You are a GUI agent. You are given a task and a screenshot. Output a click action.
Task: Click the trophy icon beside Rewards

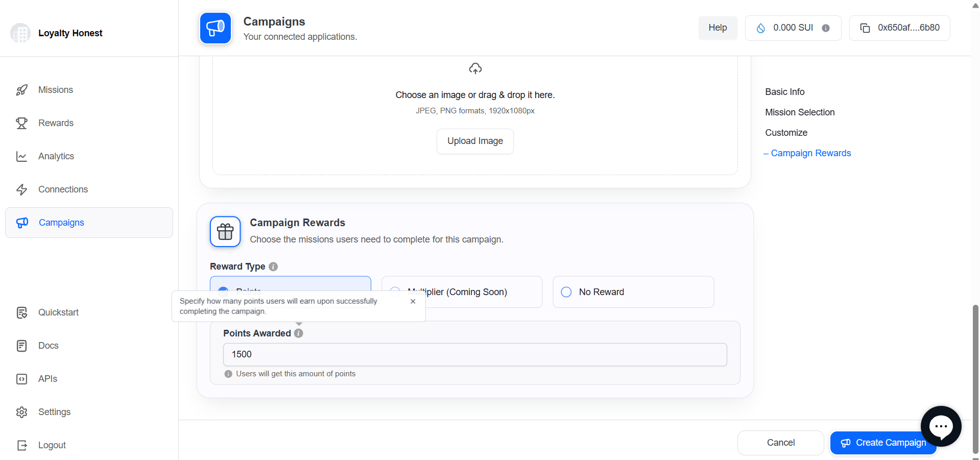(21, 123)
